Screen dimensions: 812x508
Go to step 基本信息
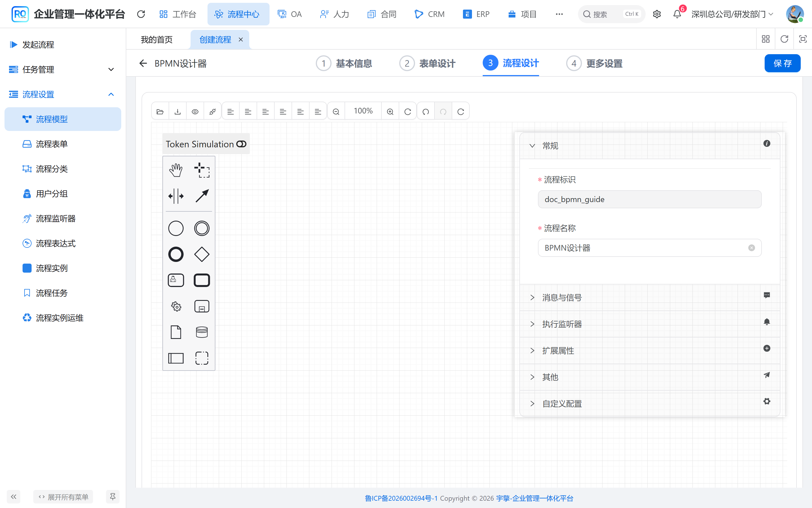[x=344, y=63]
